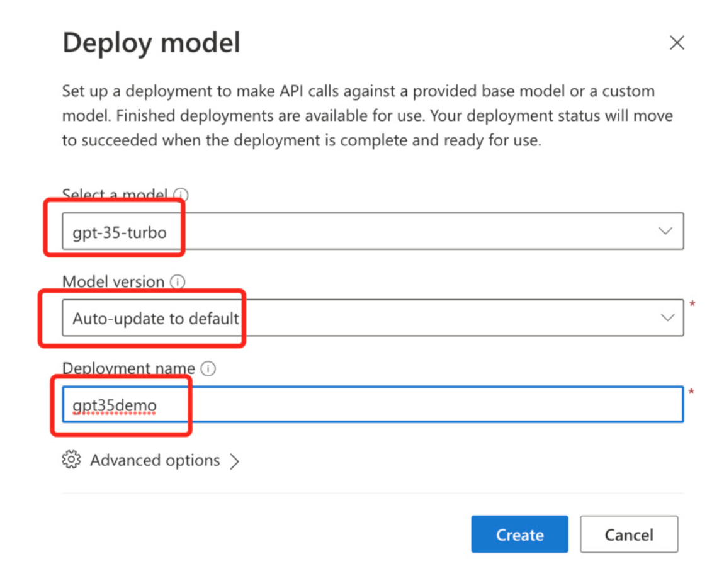This screenshot has height=588, width=707.
Task: Click chevron arrow on Select a model box
Action: [665, 232]
